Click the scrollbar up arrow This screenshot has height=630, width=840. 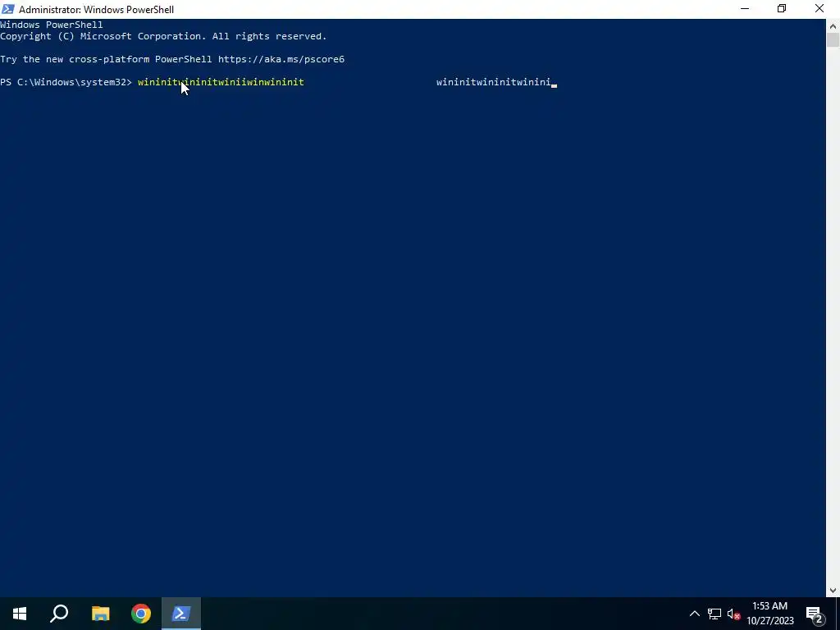pos(833,25)
